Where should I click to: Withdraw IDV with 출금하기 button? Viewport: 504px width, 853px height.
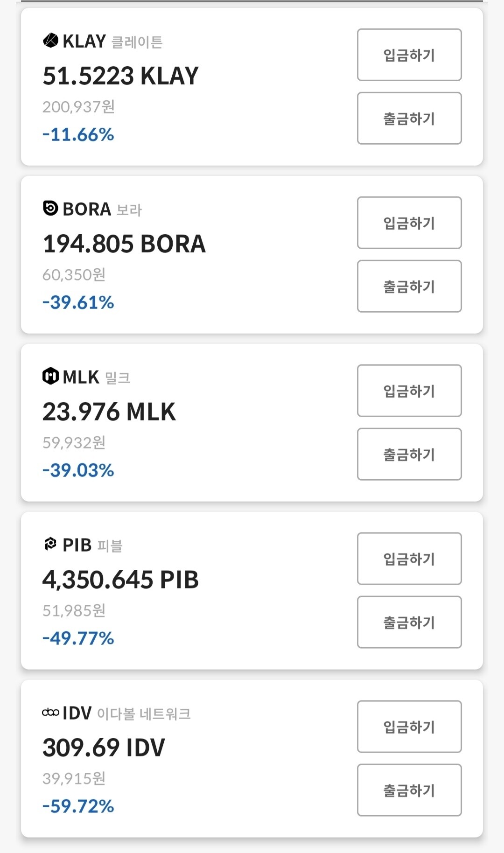coord(409,790)
